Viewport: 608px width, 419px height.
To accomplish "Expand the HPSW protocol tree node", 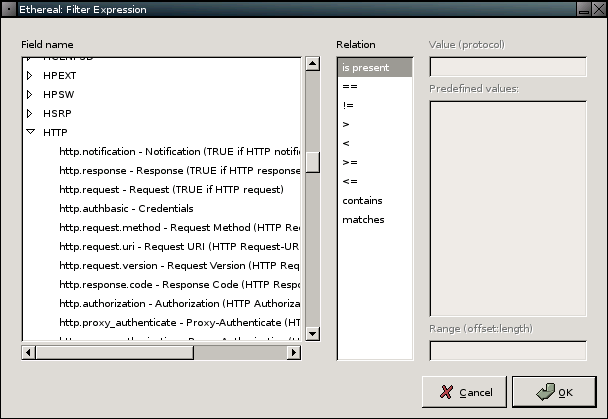I will click(x=30, y=95).
